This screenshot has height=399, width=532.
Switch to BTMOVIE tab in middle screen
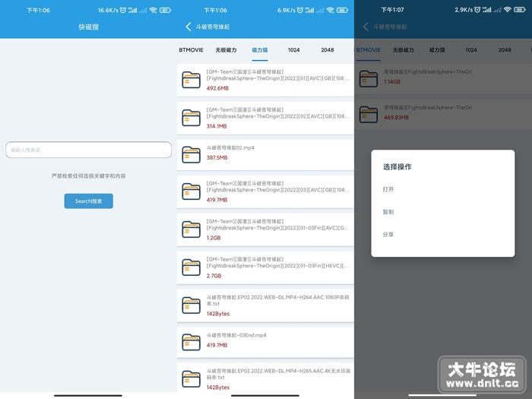point(191,50)
